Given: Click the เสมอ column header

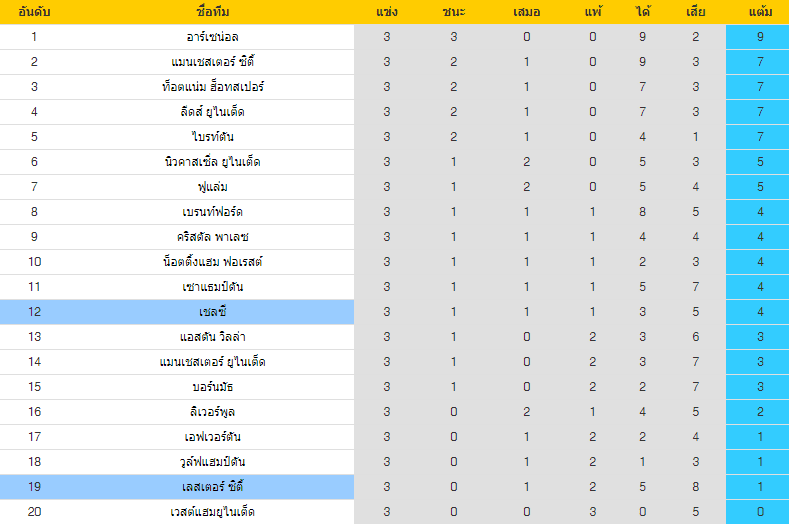Looking at the screenshot, I should tap(526, 12).
